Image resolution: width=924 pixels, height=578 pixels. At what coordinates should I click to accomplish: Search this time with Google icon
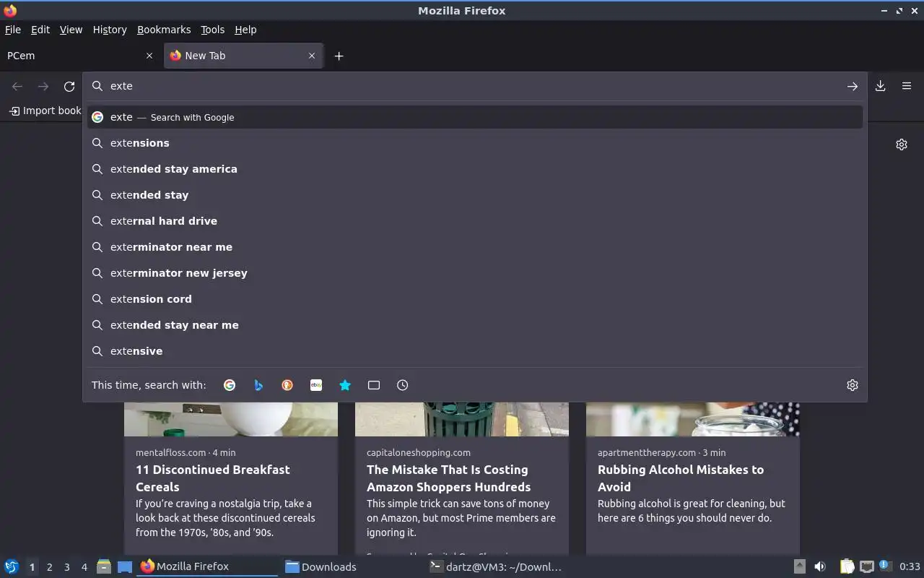[x=230, y=385]
